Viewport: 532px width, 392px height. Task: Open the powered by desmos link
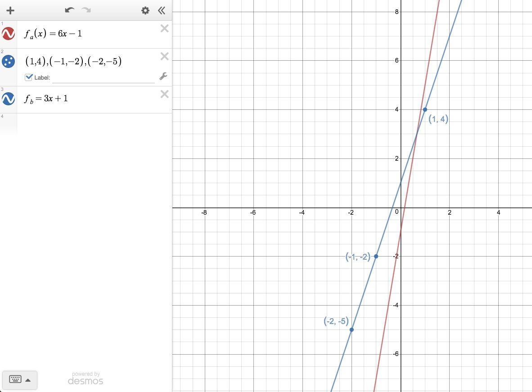pos(86,378)
